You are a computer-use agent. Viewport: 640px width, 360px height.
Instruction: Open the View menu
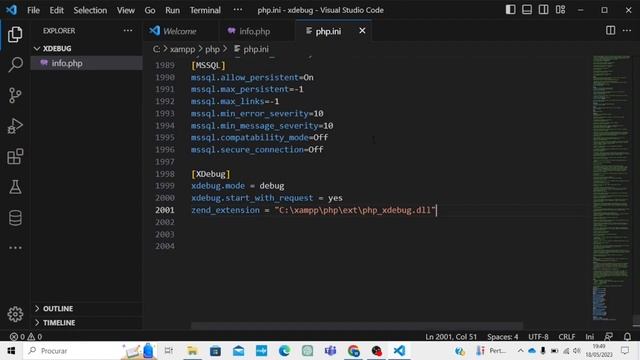pos(125,10)
